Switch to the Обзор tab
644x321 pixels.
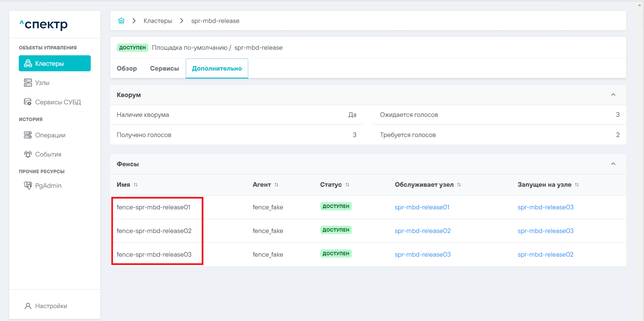(x=127, y=69)
